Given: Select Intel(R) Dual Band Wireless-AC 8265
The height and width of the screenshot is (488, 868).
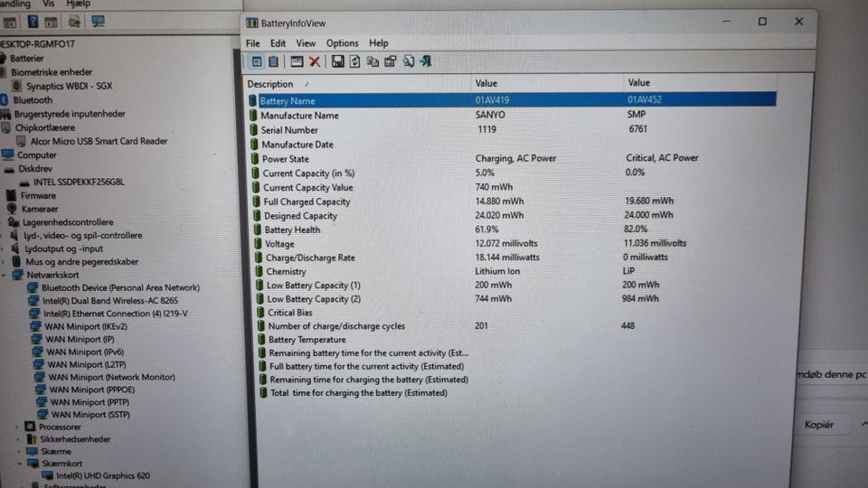Looking at the screenshot, I should (110, 300).
